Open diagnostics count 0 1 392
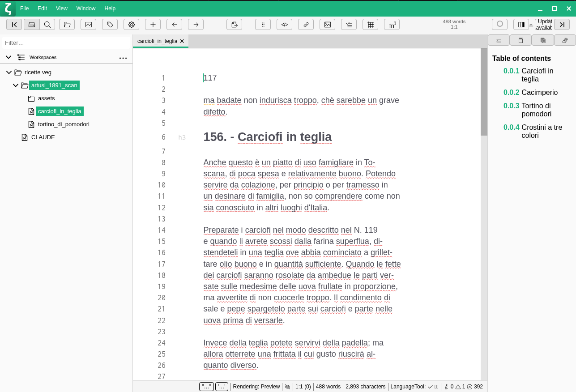This screenshot has width=576, height=392. click(x=463, y=387)
